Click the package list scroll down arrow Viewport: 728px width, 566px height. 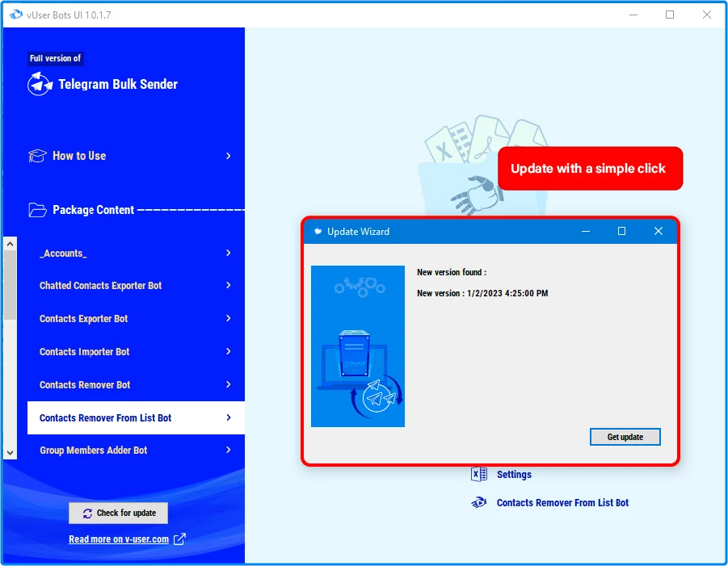click(x=11, y=452)
